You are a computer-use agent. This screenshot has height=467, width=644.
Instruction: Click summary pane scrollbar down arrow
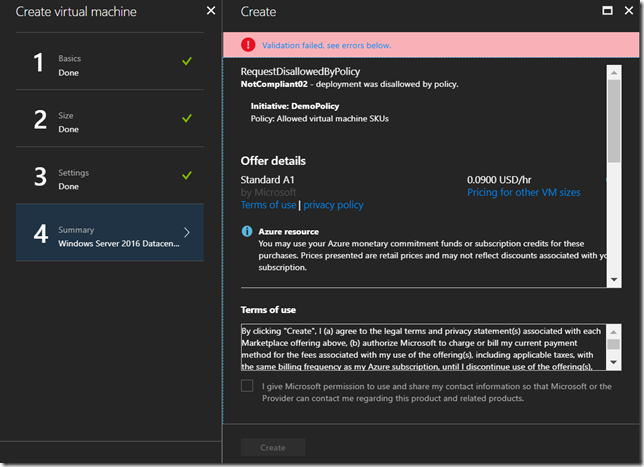[x=614, y=279]
